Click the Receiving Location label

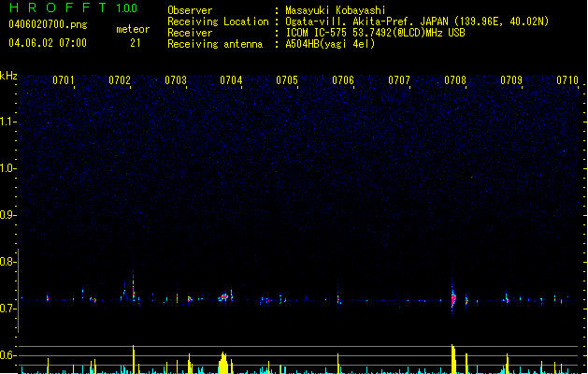pos(218,22)
